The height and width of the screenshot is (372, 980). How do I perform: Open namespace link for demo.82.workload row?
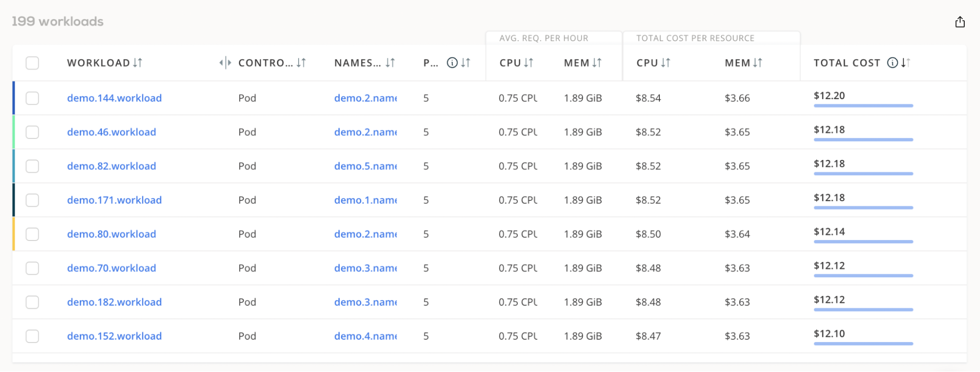(365, 166)
